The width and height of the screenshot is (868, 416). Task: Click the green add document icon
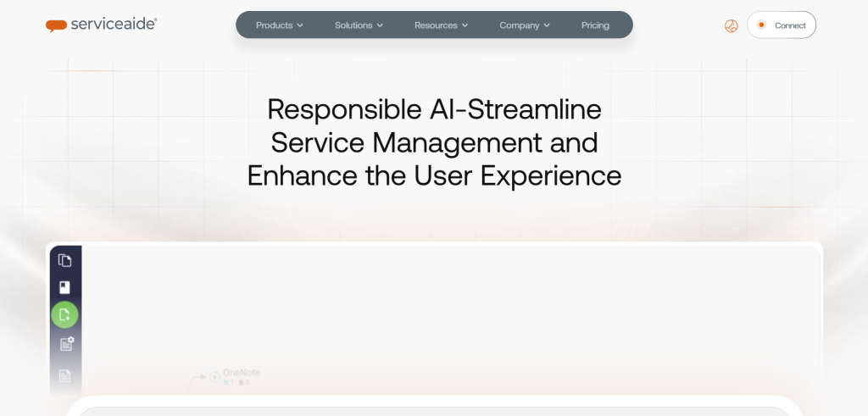tap(65, 315)
